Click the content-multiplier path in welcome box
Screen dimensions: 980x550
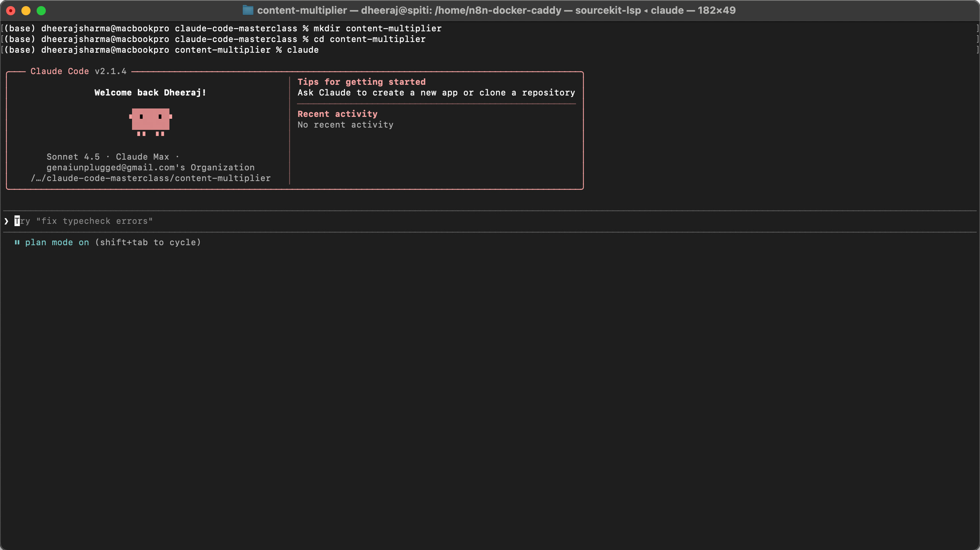(x=150, y=178)
